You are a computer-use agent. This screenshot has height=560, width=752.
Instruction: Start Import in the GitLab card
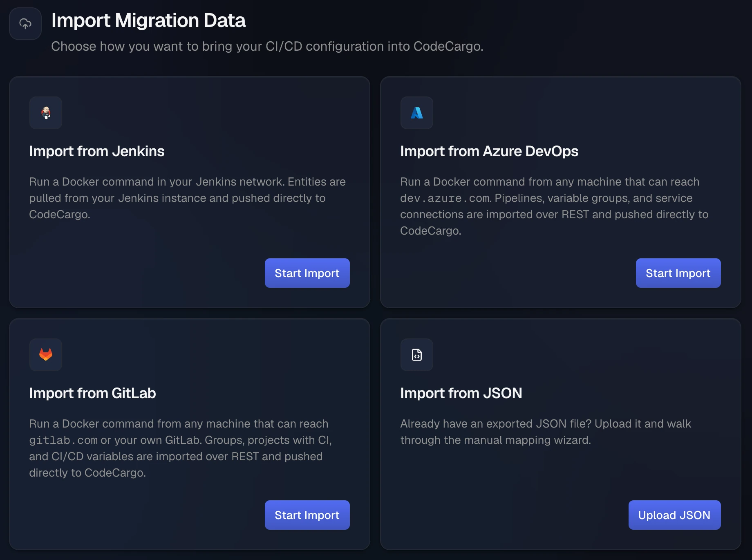point(307,515)
